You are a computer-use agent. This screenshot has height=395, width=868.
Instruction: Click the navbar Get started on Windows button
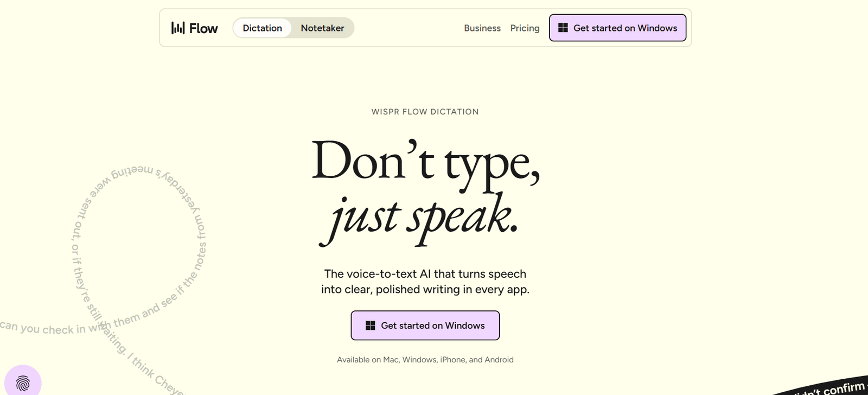[x=617, y=28]
